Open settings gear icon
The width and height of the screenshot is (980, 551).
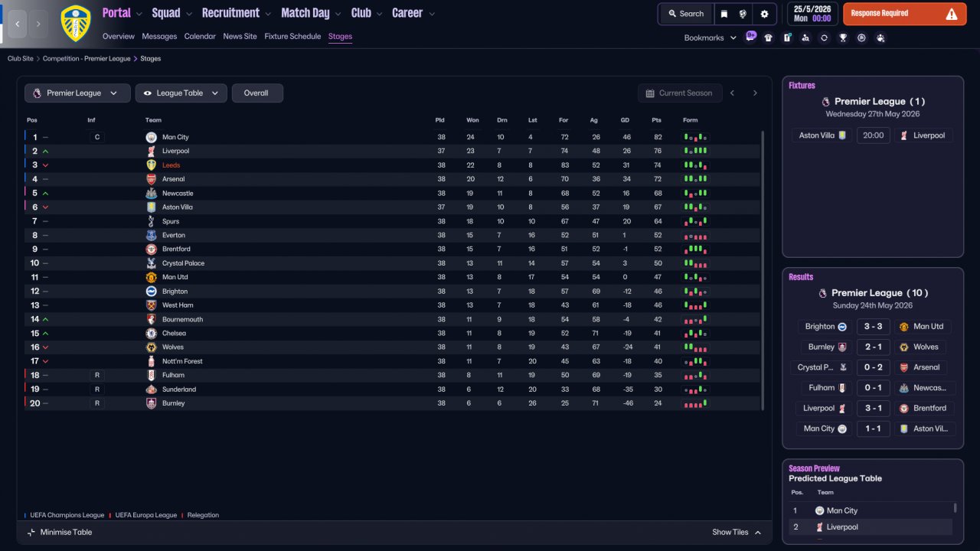[764, 14]
